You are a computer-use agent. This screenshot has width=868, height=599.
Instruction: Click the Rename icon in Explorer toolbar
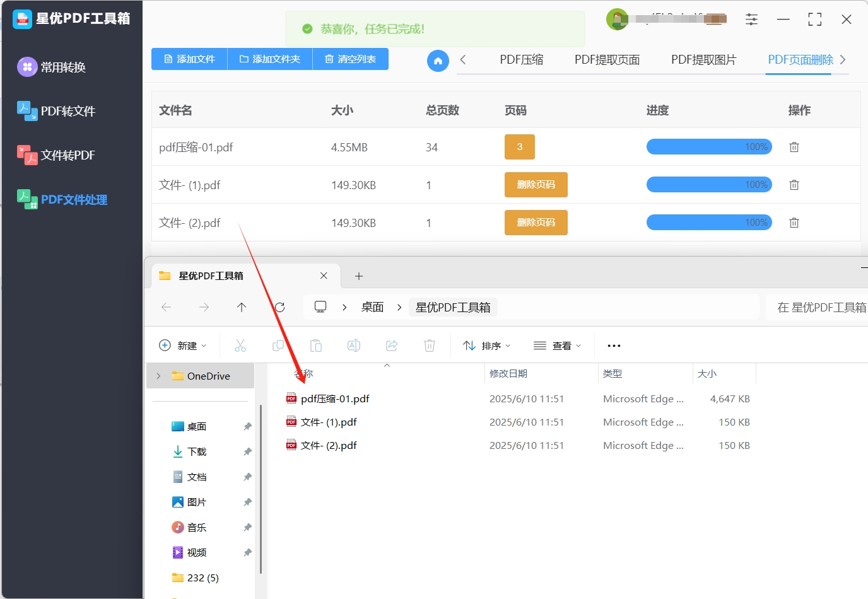tap(354, 346)
